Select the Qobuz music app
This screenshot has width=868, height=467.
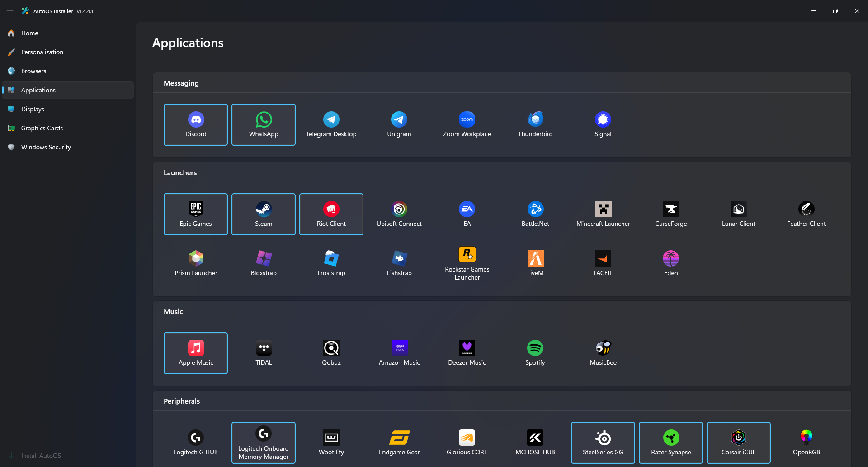[331, 353]
